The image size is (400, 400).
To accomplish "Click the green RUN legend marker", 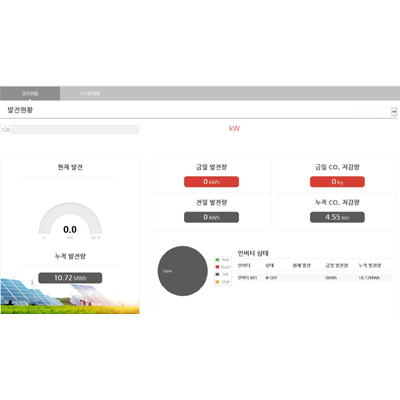I will tap(217, 259).
